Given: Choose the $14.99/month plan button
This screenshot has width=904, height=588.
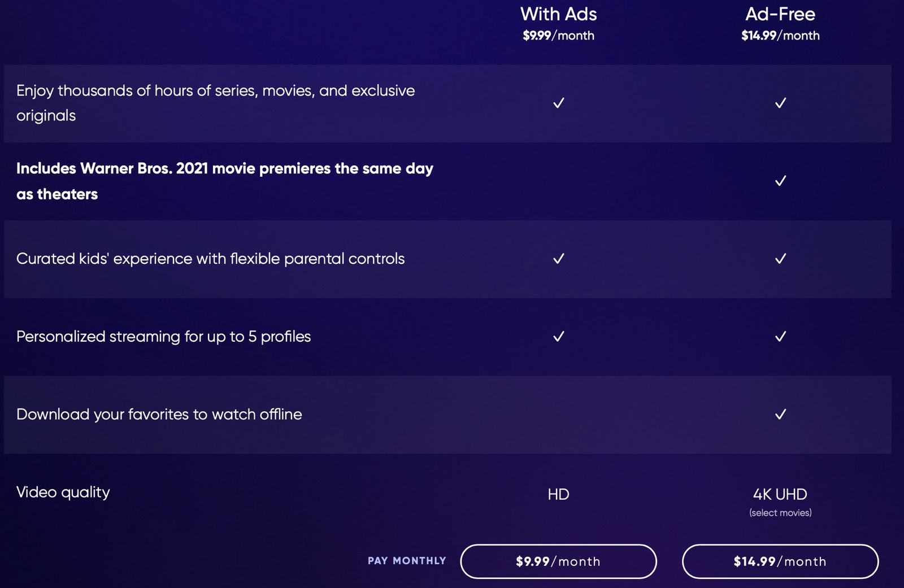Looking at the screenshot, I should pyautogui.click(x=780, y=561).
